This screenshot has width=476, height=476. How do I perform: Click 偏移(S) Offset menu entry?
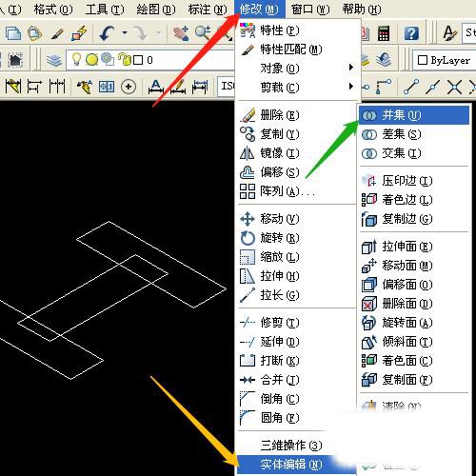click(297, 172)
